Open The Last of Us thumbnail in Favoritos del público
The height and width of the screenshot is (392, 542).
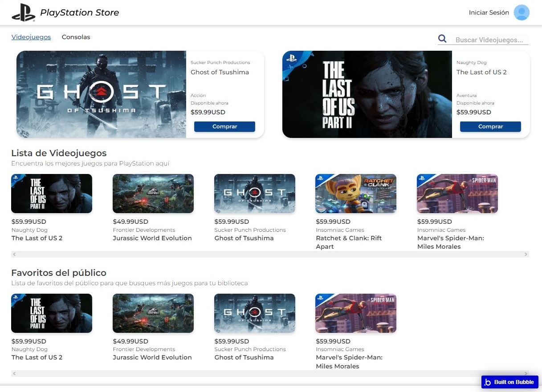[x=52, y=313]
